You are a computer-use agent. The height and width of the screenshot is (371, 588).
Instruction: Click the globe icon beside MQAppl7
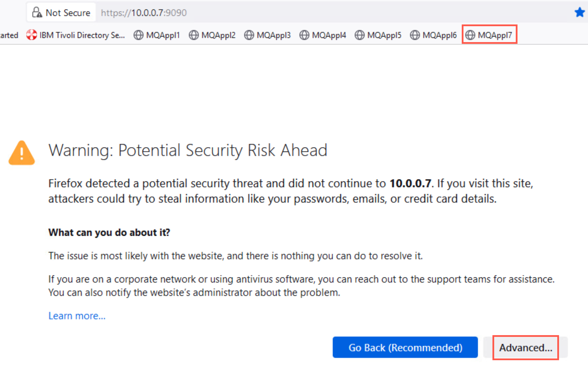470,35
